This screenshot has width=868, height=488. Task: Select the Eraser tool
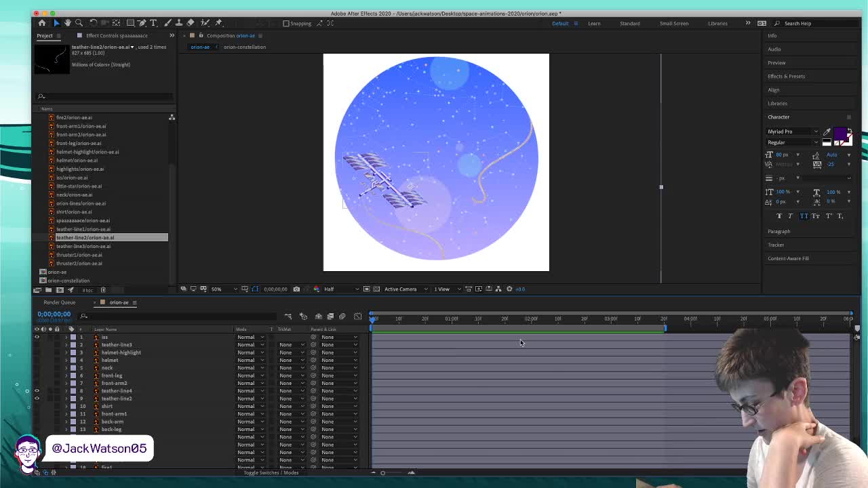191,23
